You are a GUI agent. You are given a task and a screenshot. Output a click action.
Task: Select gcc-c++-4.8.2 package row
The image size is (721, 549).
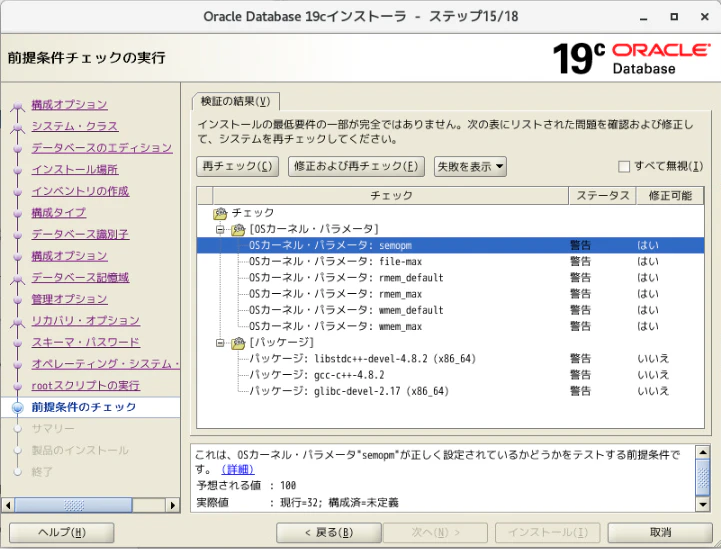(x=450, y=375)
